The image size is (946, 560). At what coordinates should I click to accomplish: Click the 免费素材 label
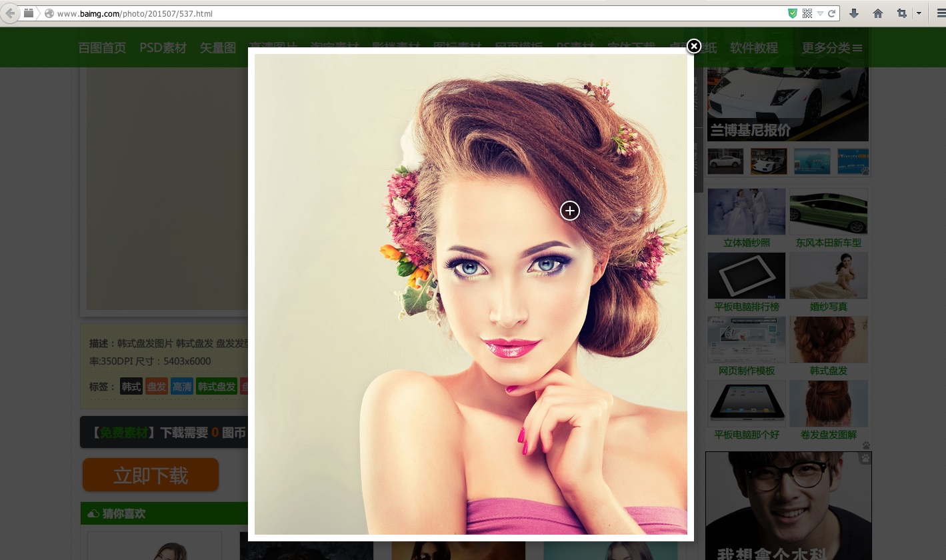(123, 433)
